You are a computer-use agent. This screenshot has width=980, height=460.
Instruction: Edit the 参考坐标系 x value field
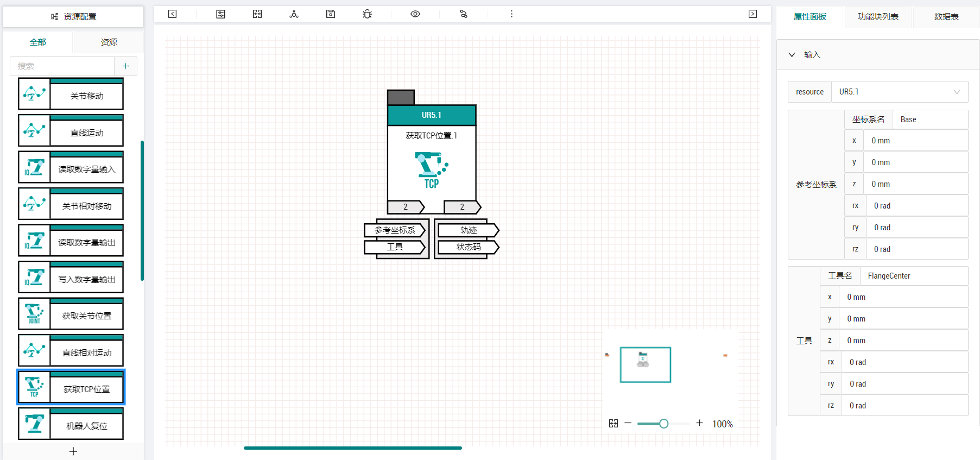(x=915, y=141)
